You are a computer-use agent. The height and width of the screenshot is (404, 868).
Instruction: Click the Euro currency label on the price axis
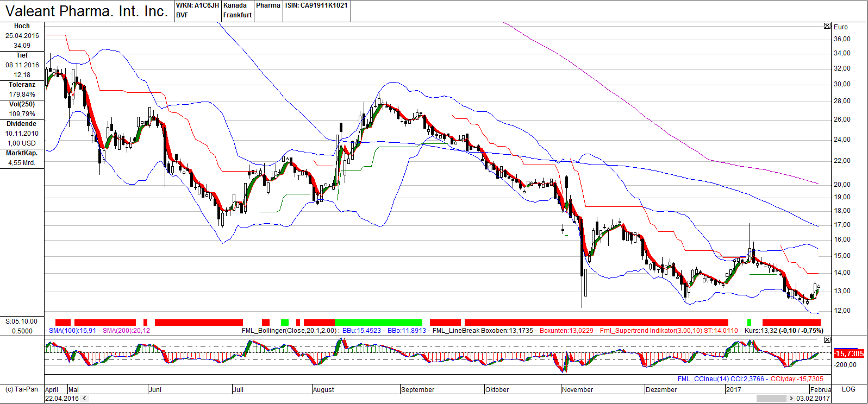(841, 27)
